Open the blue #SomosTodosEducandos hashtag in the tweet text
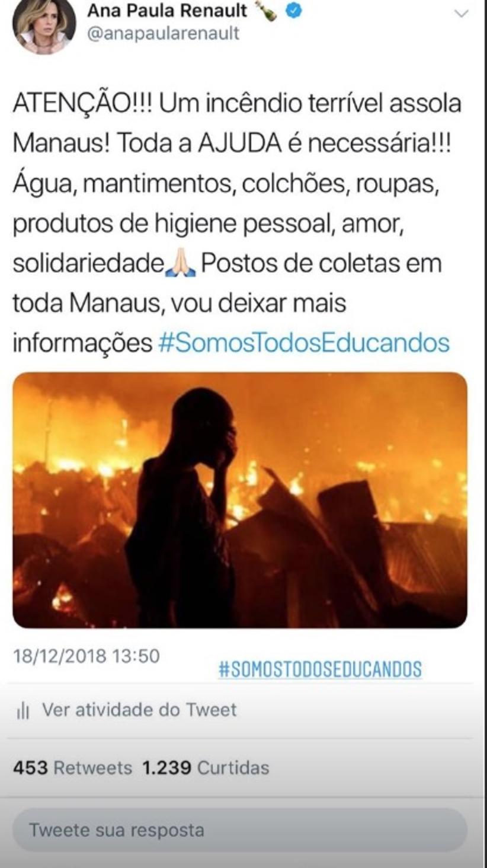The width and height of the screenshot is (487, 868). [304, 343]
